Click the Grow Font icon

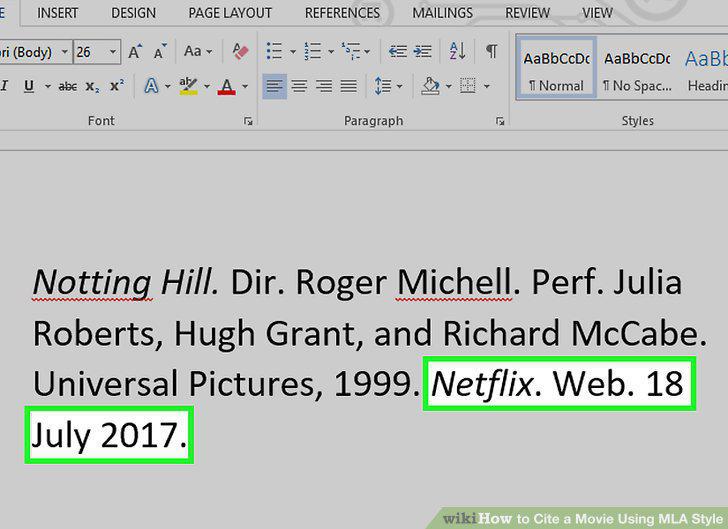coord(135,51)
